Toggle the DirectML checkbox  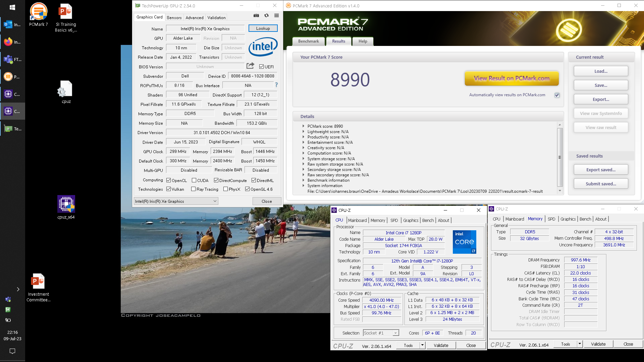point(254,180)
